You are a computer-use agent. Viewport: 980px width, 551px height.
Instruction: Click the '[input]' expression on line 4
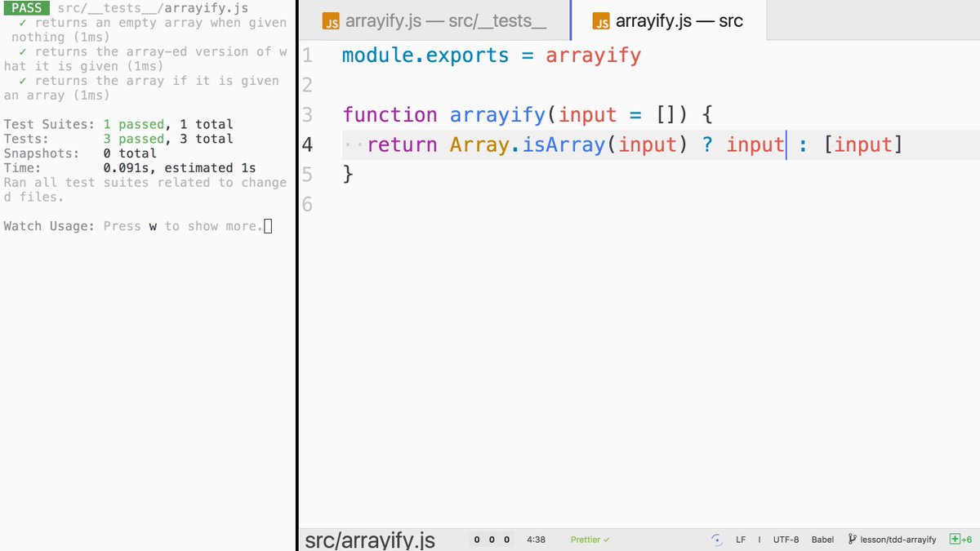(x=863, y=144)
